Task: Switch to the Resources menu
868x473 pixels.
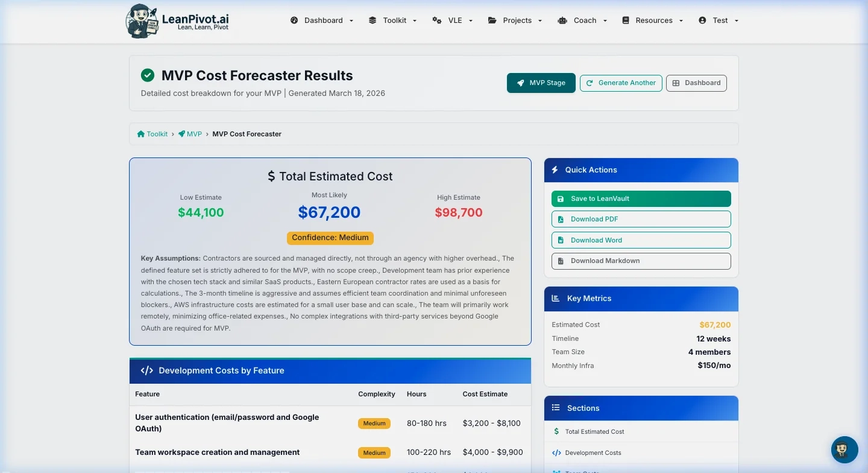Action: tap(654, 20)
